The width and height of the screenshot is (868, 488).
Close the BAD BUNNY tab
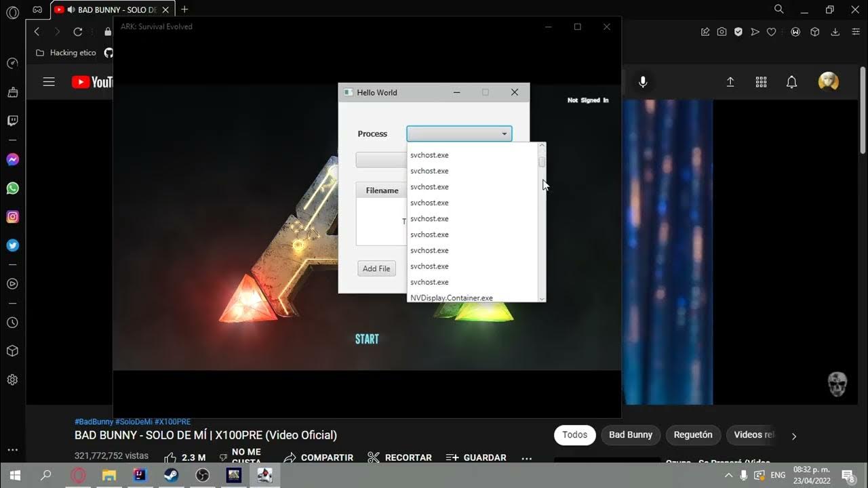pyautogui.click(x=166, y=9)
